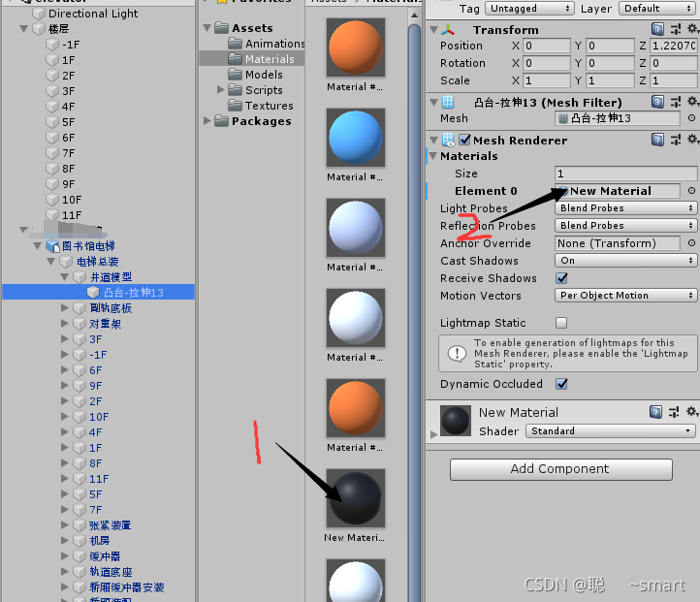Click the project panel vertical scrollbar
700x602 pixels.
(x=414, y=312)
